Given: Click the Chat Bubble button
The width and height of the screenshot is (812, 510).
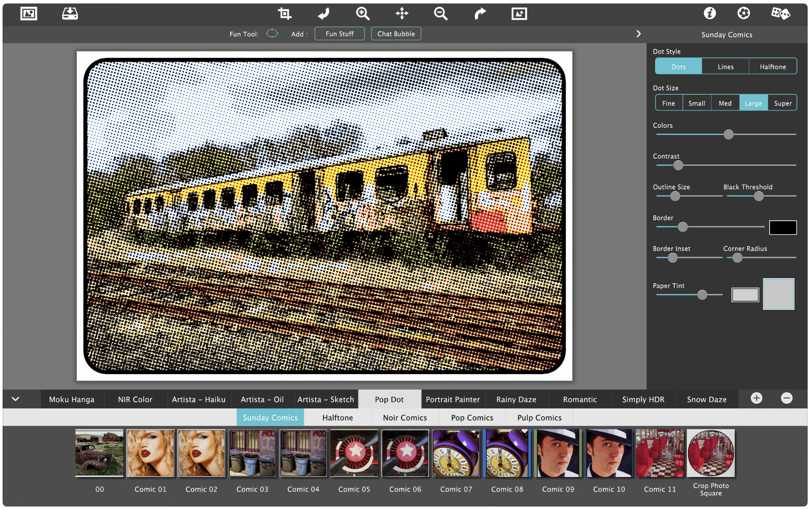Looking at the screenshot, I should pyautogui.click(x=396, y=34).
